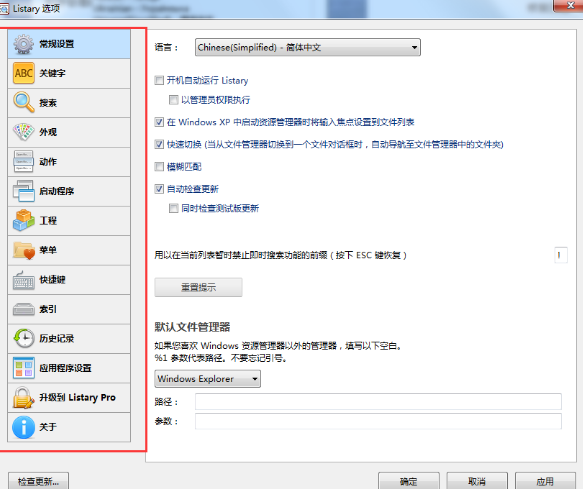Toggle the 模糊匹配 checkbox
Screen dimensions: 583x489
tap(159, 167)
